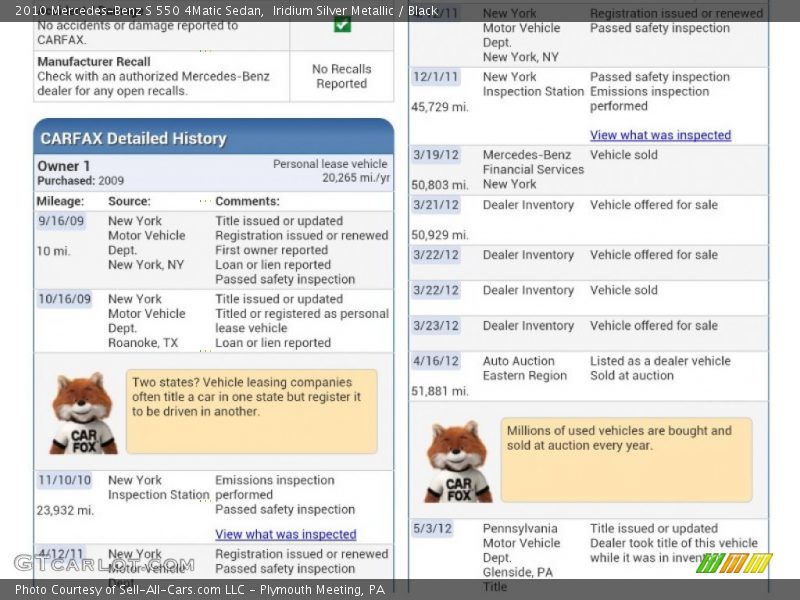Select the 3/23/12 date entry
This screenshot has width=800, height=600.
pyautogui.click(x=436, y=326)
